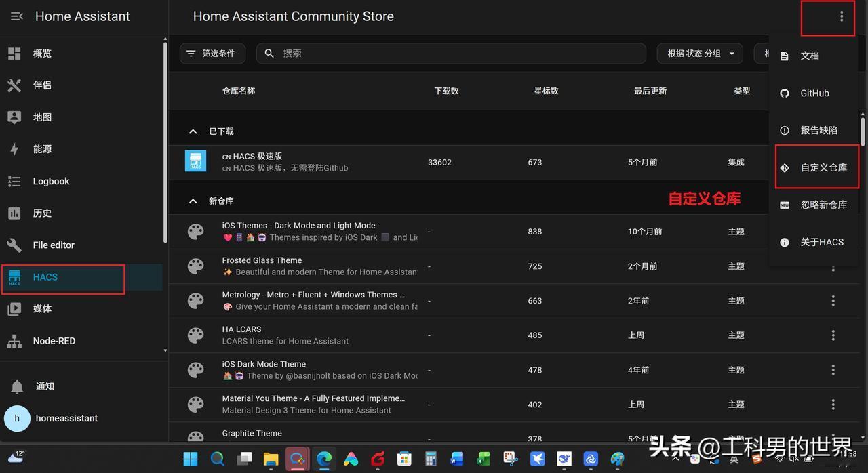Click palette icon of Frosted Glass Theme

tap(195, 266)
